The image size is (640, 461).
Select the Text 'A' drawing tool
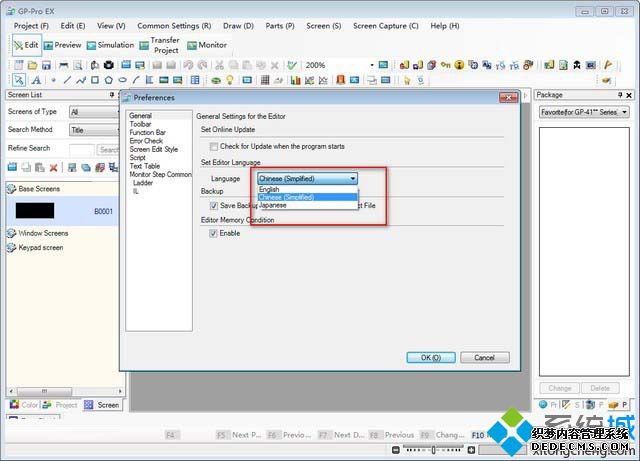pos(36,80)
